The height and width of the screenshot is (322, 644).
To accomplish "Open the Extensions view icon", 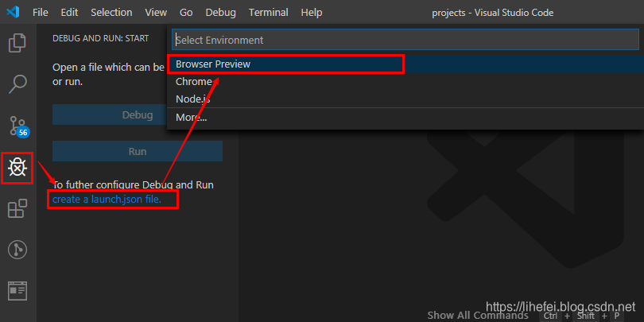I will (17, 208).
